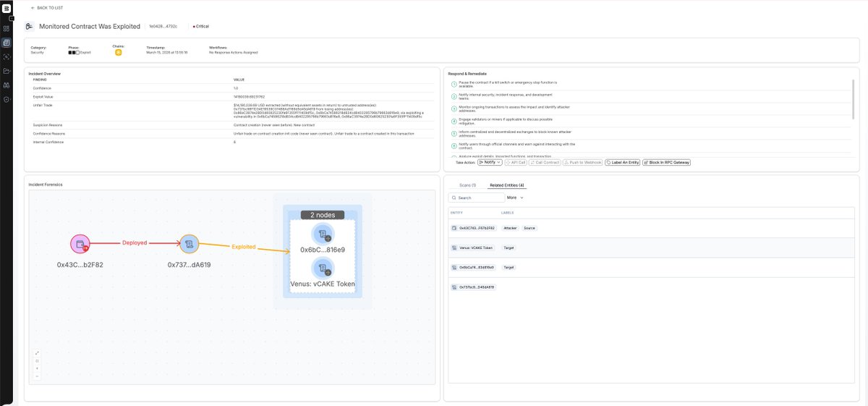Click the pink attacker wallet node 0x43C...b2F82
Screen dimensions: 868x406
(80, 244)
